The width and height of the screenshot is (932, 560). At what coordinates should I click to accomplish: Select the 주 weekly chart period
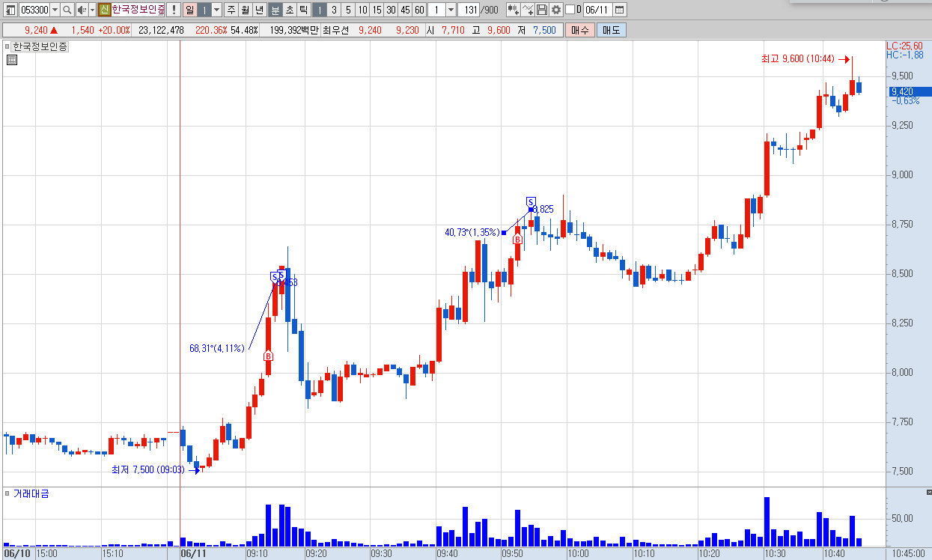[x=231, y=10]
